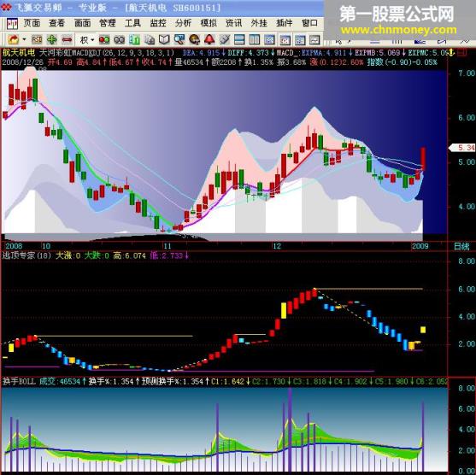Click the 天河彩虹MACDKDJ indicator name

[x=70, y=53]
